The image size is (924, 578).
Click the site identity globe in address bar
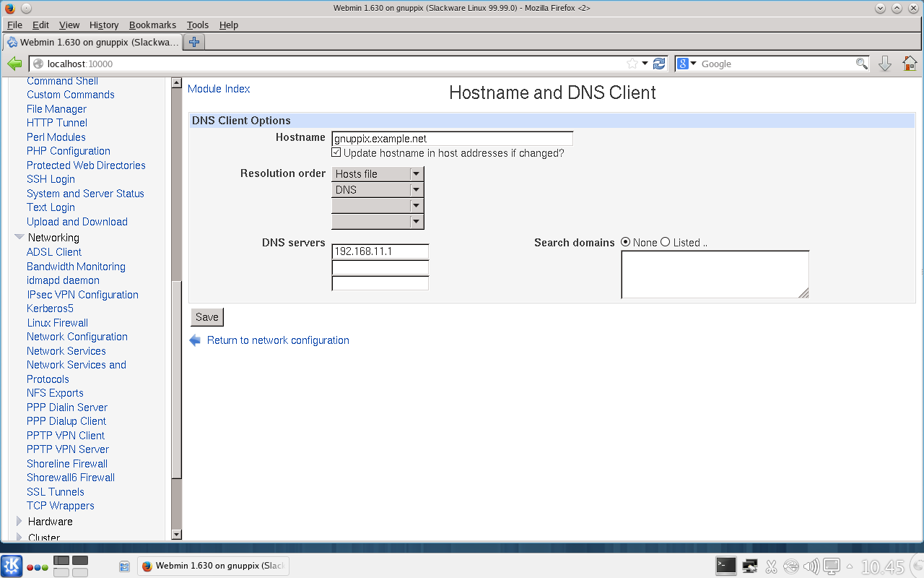point(38,64)
